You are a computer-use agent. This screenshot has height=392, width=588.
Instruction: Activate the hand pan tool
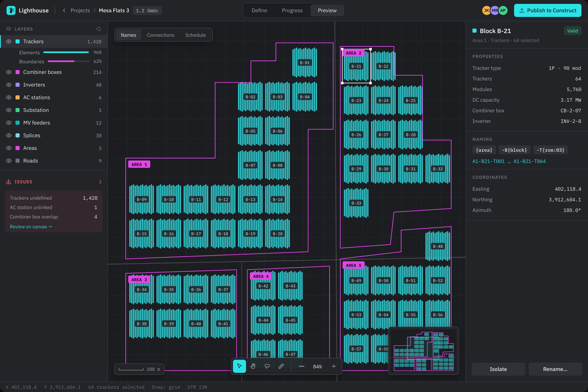[x=253, y=366]
